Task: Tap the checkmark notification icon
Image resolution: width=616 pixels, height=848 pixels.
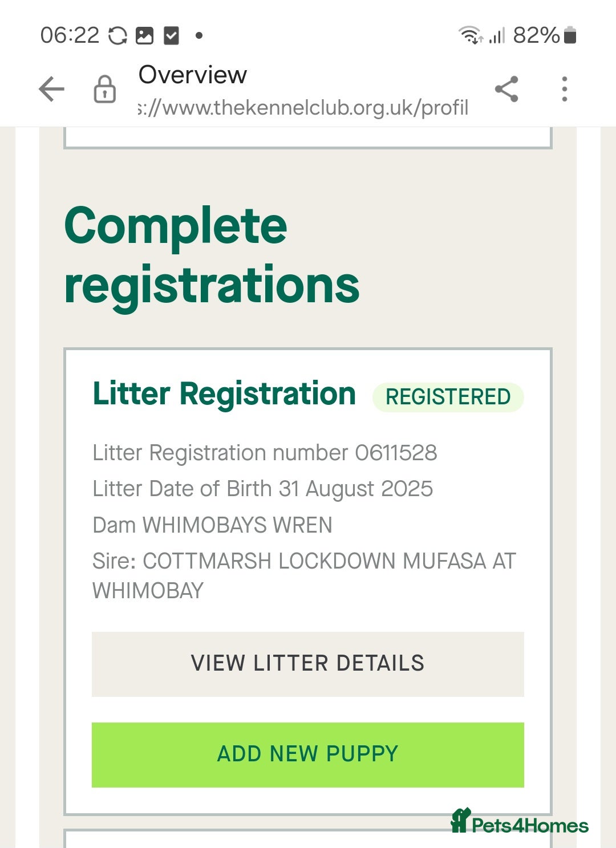Action: point(171,35)
